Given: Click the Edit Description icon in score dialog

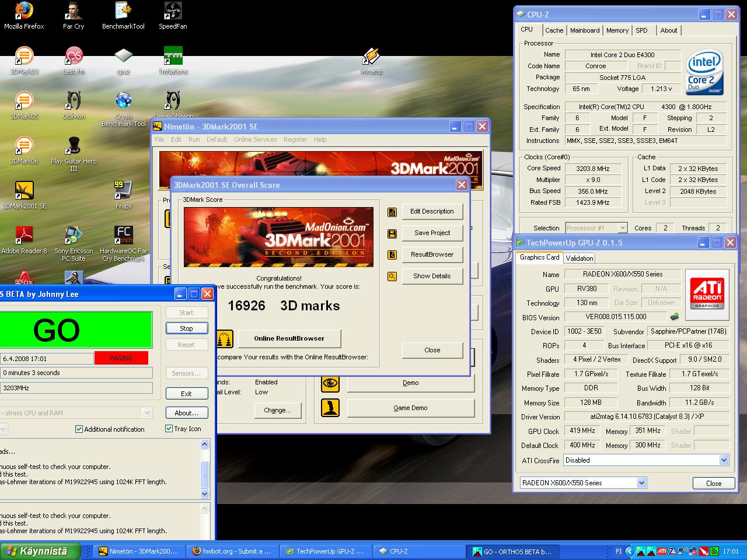Looking at the screenshot, I should coord(392,212).
